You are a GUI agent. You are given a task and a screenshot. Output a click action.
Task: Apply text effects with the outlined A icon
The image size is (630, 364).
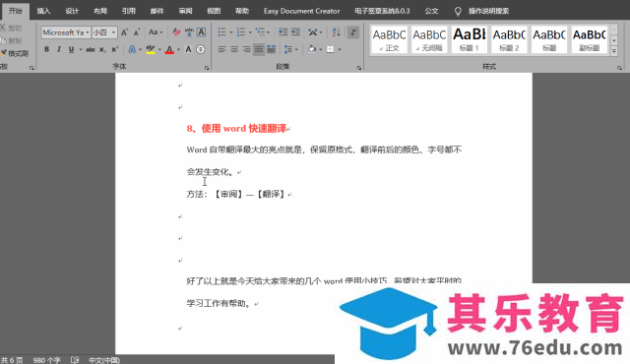tap(132, 49)
